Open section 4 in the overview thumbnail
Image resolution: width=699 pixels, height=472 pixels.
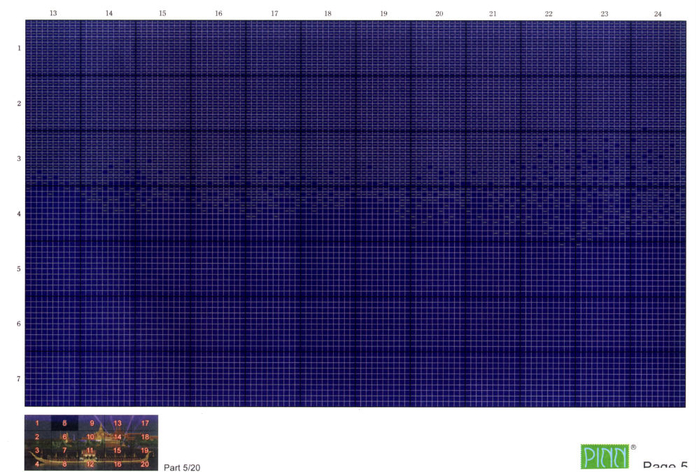(37, 464)
